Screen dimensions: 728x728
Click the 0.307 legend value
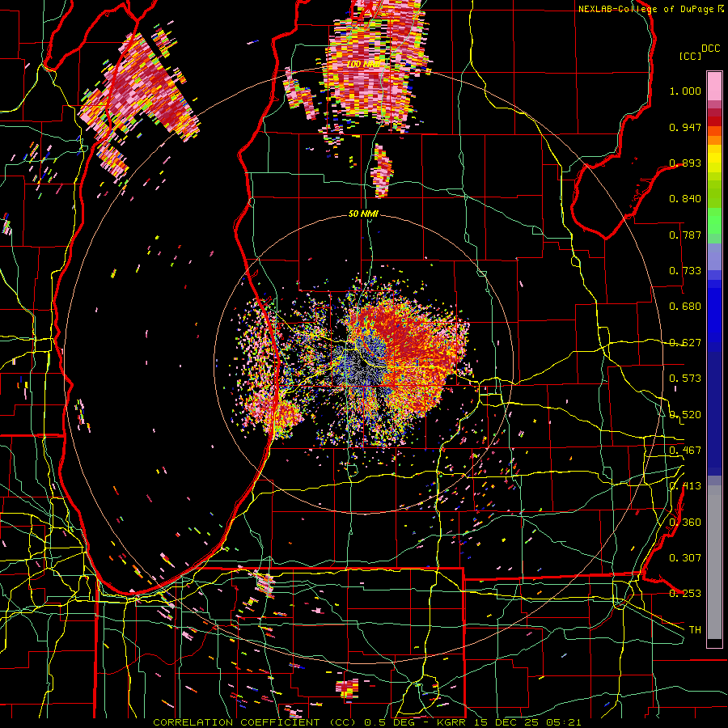click(685, 558)
